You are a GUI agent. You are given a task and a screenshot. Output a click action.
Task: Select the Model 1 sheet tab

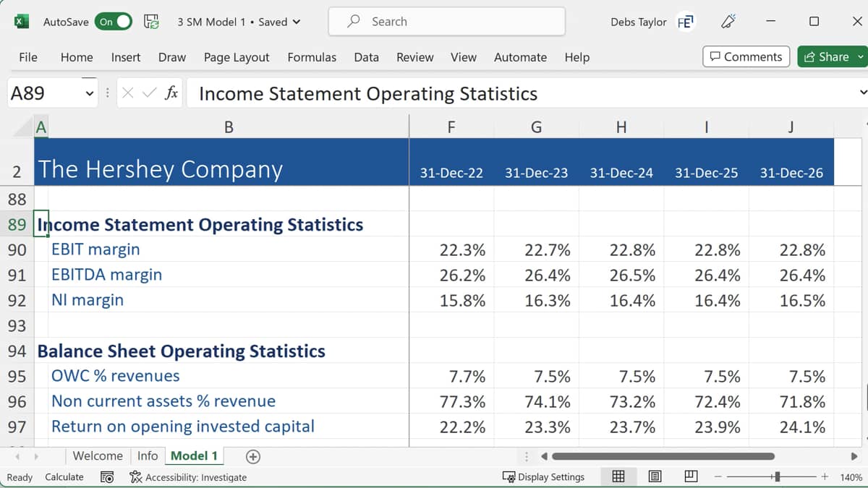coord(194,455)
